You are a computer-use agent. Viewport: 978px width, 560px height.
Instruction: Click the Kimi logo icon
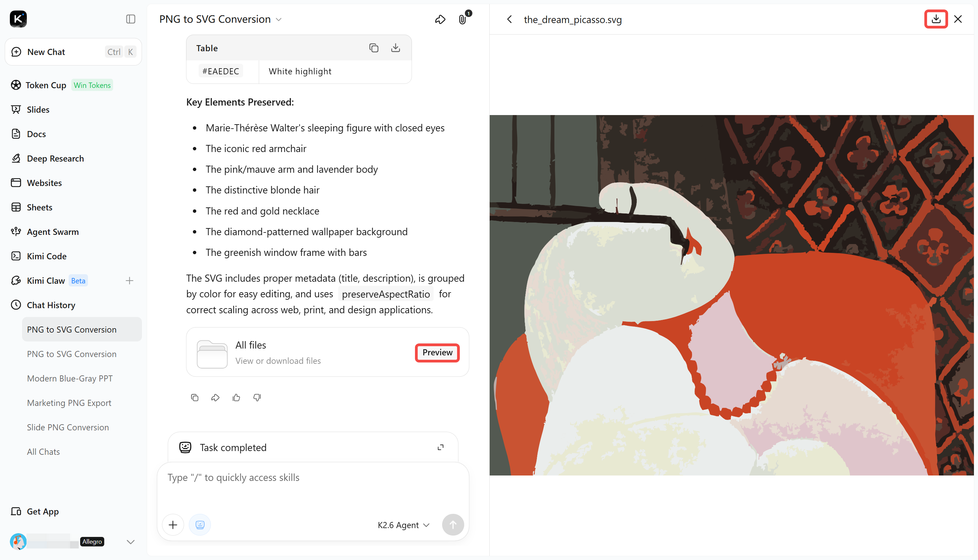[x=18, y=19]
